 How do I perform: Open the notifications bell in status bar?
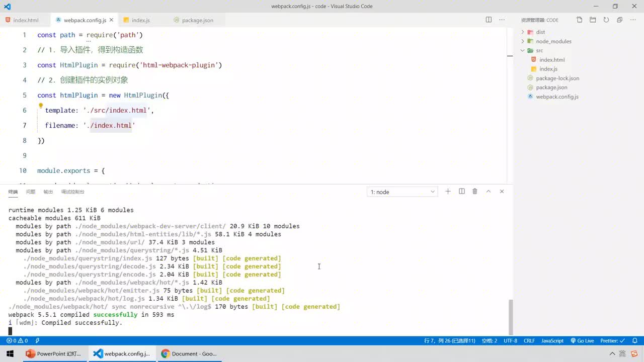635,340
